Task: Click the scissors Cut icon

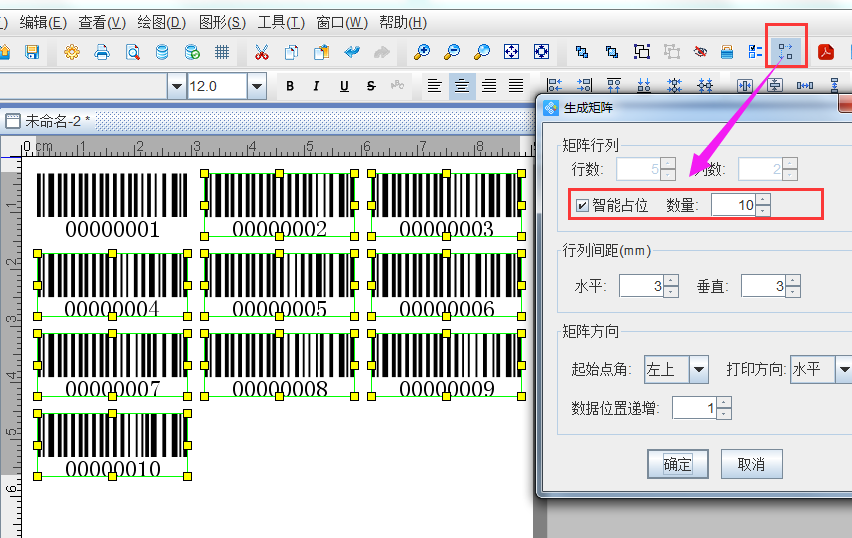Action: pyautogui.click(x=262, y=52)
